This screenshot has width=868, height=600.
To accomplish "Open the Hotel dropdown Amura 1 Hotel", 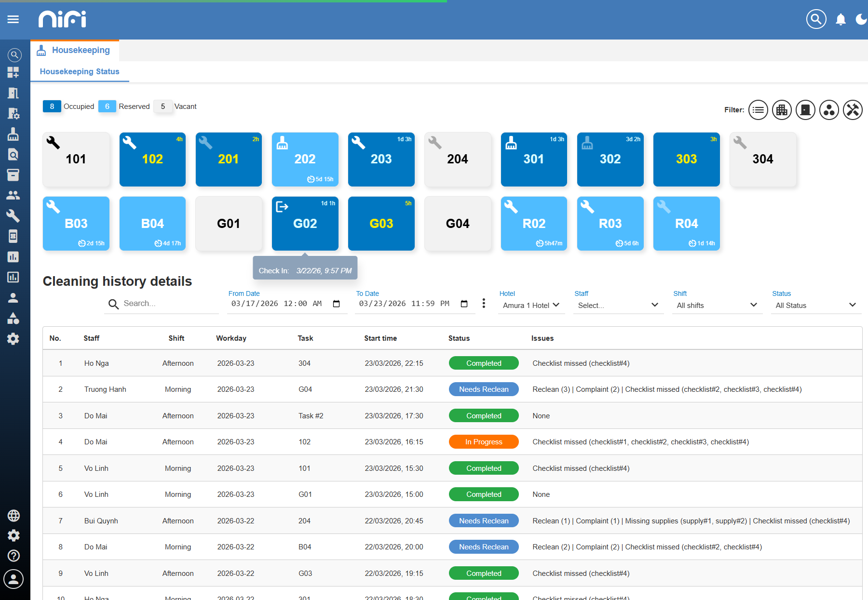I will pos(531,305).
